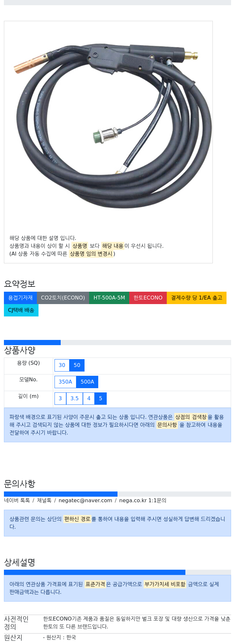Click the blue progress bar under 상세설명
235x644 pixels.
click(x=95, y=572)
